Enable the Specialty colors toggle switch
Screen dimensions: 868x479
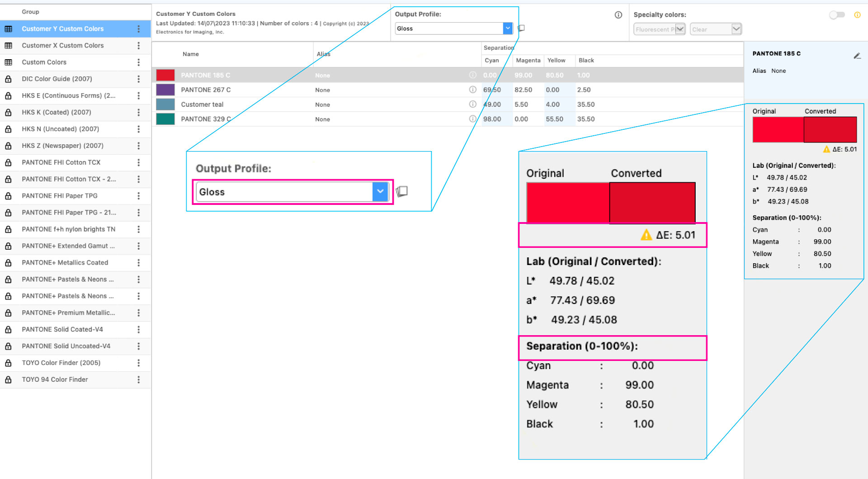point(837,14)
